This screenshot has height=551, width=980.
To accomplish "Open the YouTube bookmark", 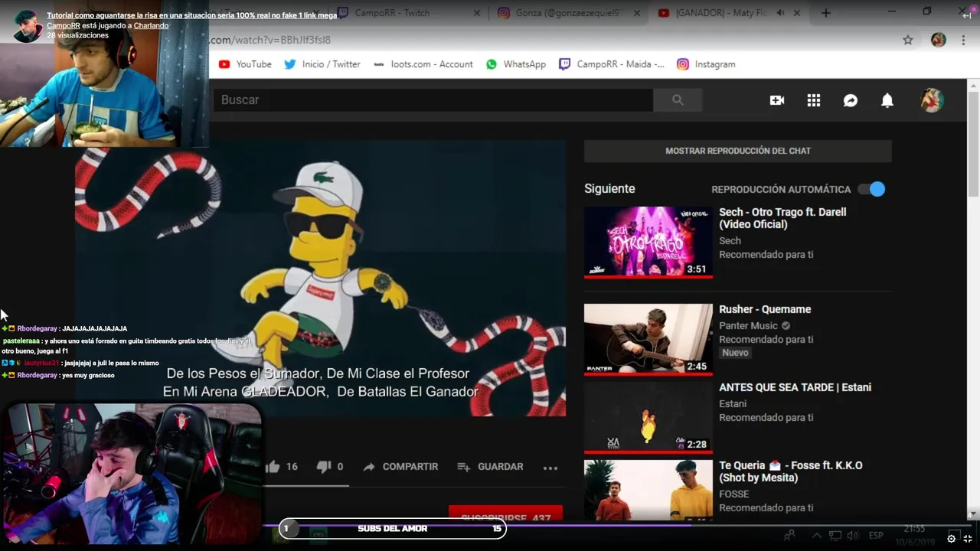I will pyautogui.click(x=245, y=64).
